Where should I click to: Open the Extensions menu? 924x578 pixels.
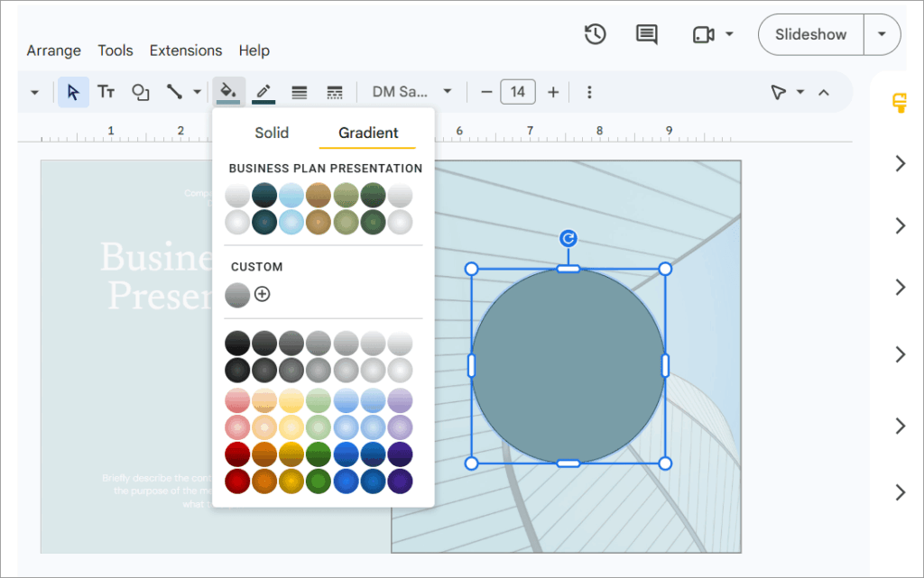coord(186,50)
